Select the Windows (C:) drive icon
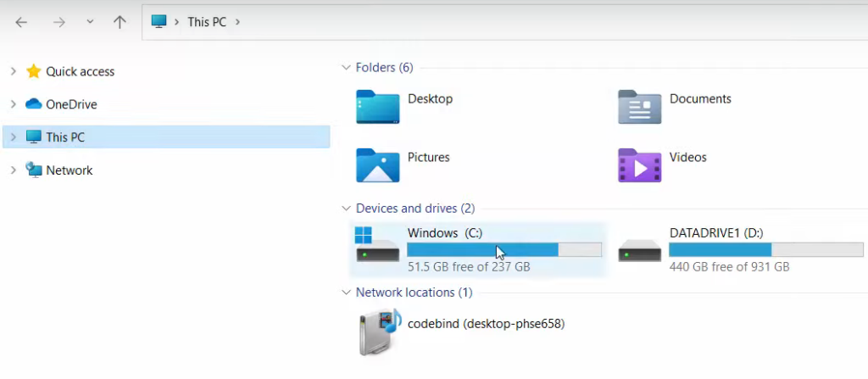 (x=376, y=245)
